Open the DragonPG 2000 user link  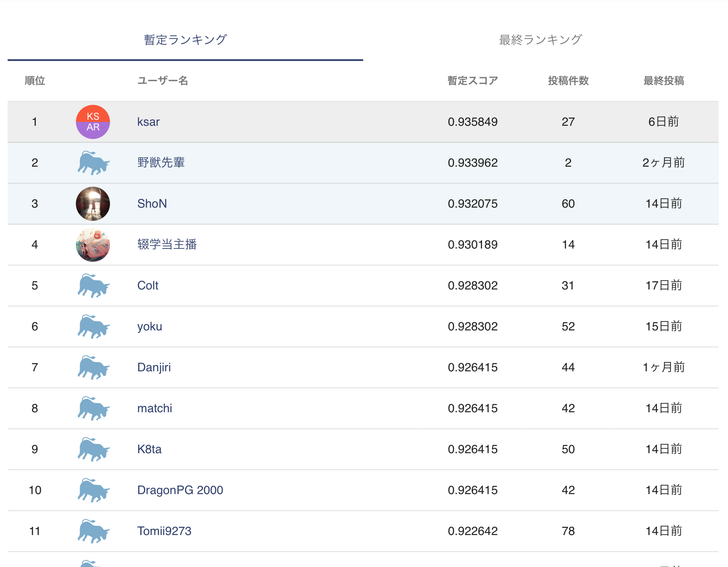[180, 490]
